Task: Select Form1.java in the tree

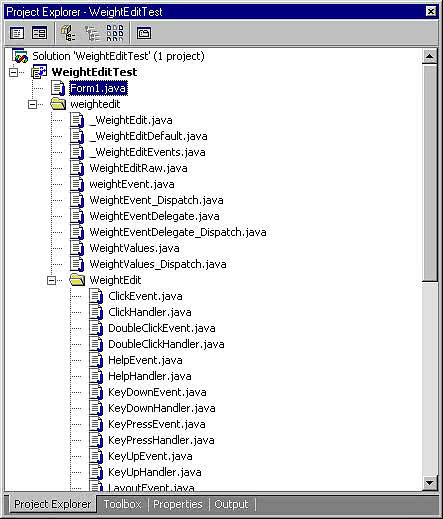Action: [98, 88]
